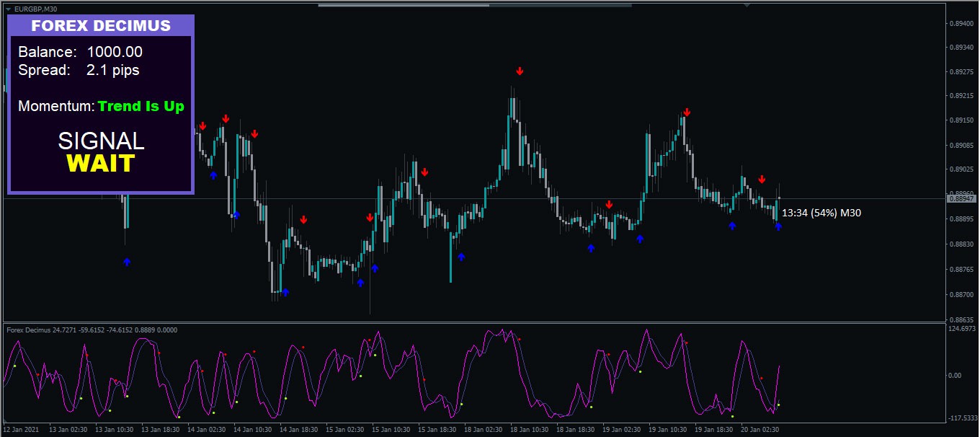Click the current price tag 0.88947
The width and height of the screenshot is (980, 437).
(x=961, y=198)
